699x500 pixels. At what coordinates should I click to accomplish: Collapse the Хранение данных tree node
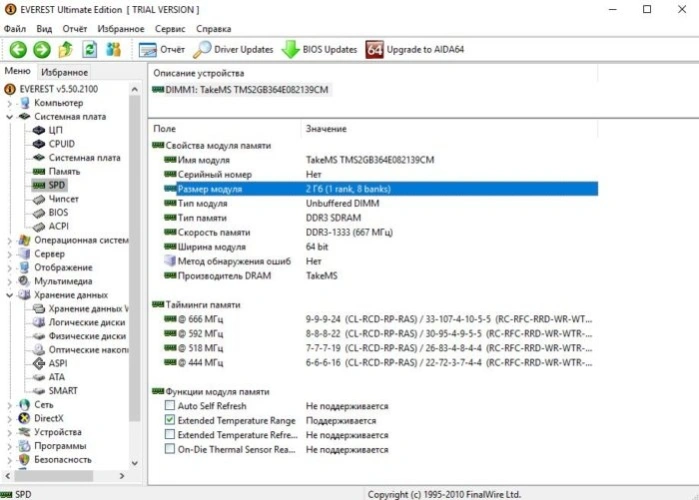pos(9,295)
